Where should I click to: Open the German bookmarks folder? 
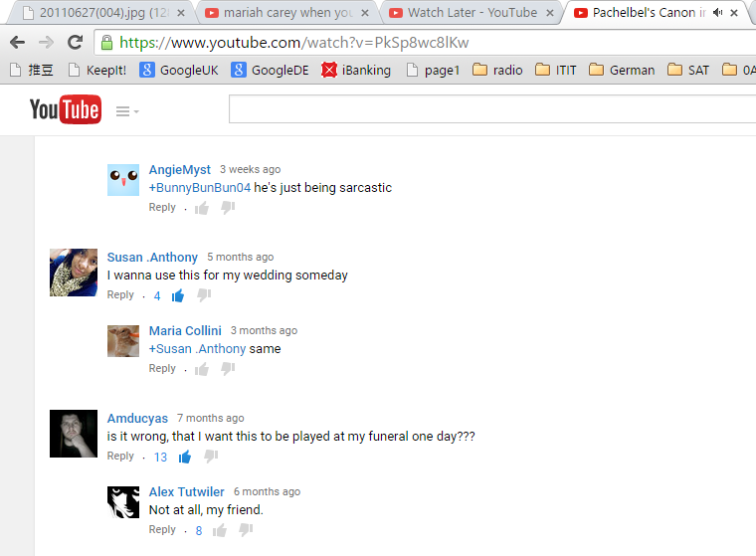coord(622,71)
